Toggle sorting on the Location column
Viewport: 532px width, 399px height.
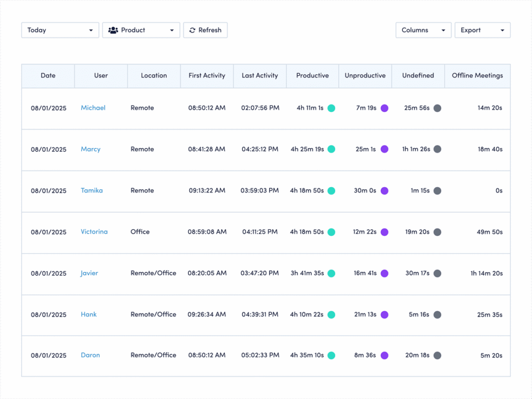point(154,75)
